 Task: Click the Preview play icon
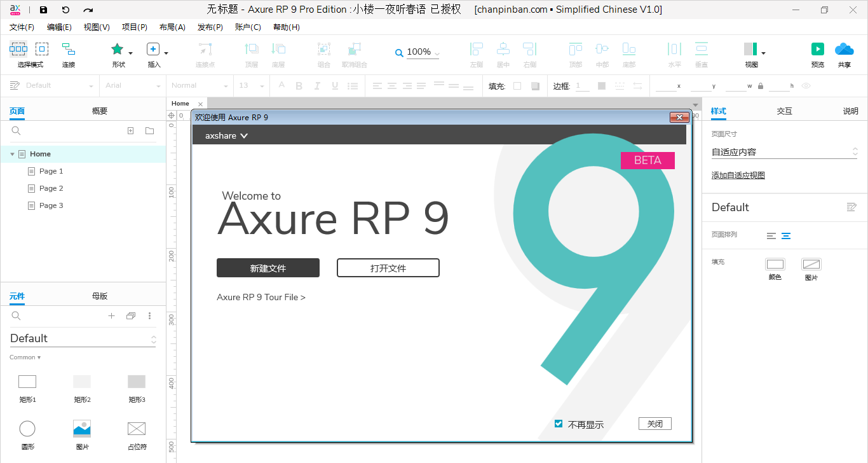pos(818,49)
